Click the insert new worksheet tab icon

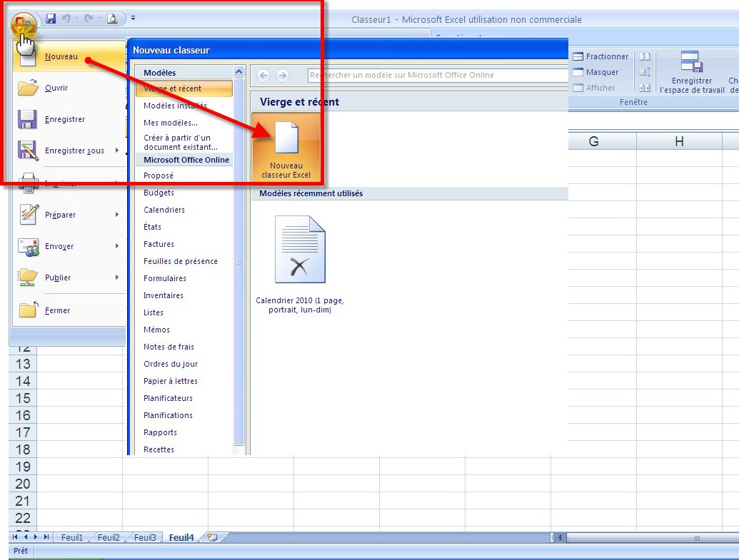pos(213,537)
